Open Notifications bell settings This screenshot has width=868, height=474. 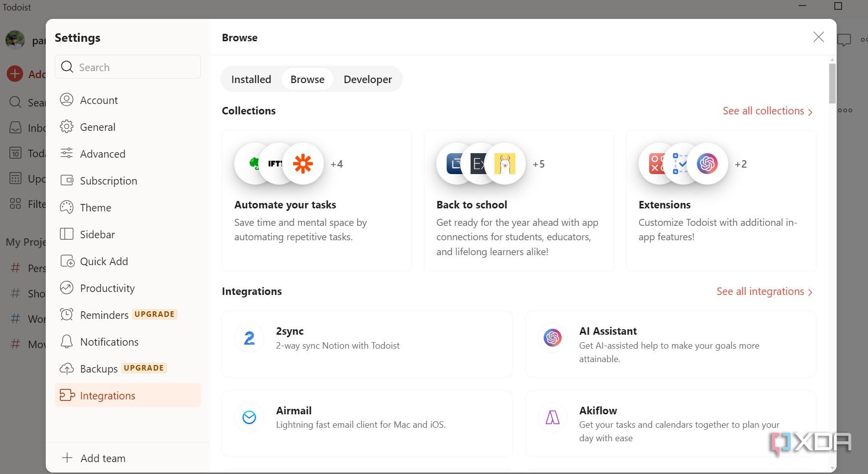coord(109,342)
